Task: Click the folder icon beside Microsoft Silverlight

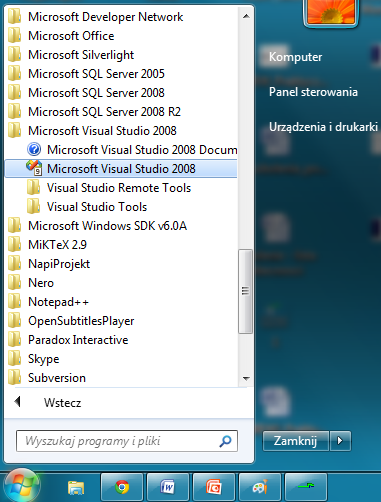Action: (15, 54)
